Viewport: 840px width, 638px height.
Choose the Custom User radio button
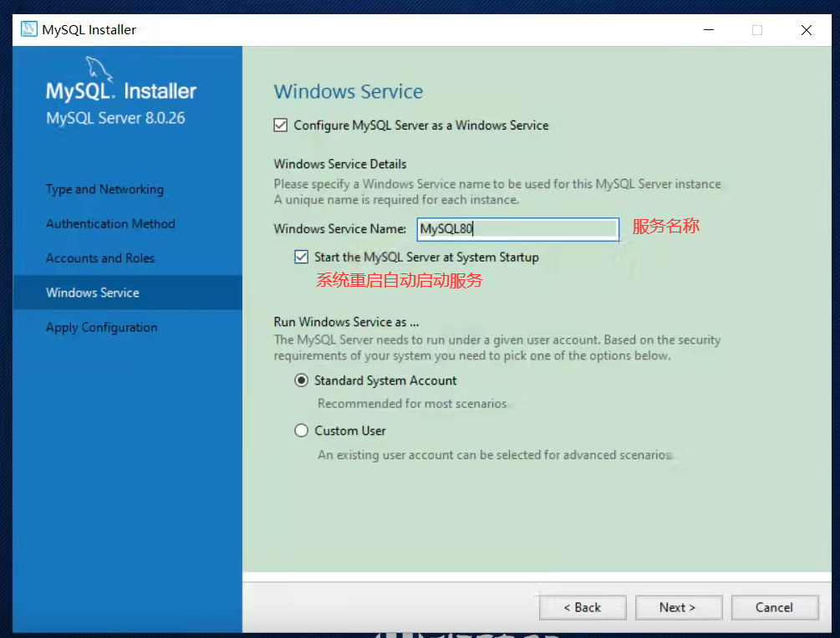click(x=302, y=431)
